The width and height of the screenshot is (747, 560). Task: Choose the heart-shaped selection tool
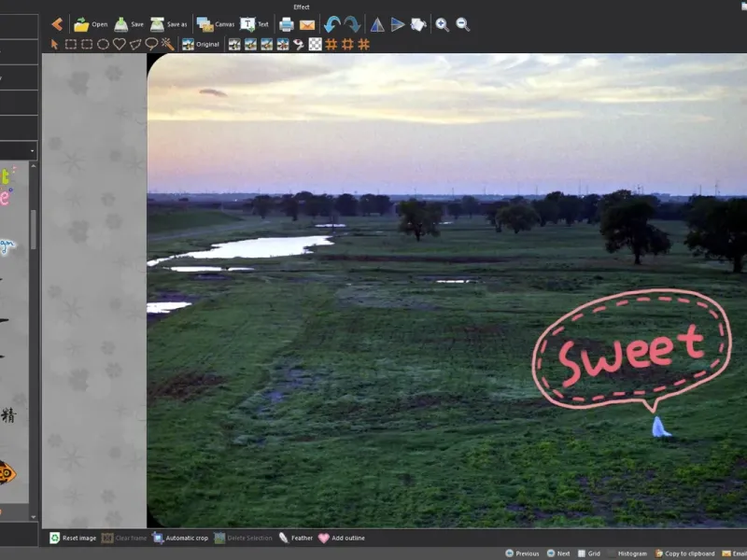pos(119,44)
